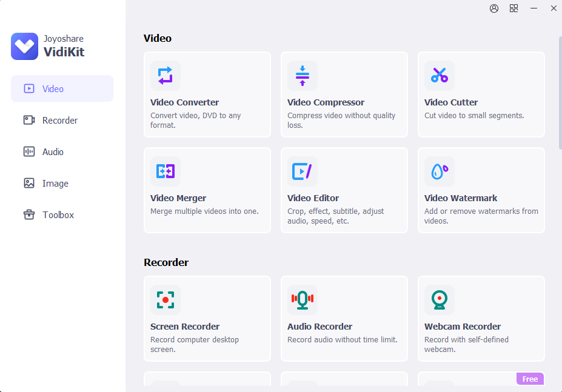Click the vertical scrollbar thumb
The image size is (562, 392).
[560, 93]
